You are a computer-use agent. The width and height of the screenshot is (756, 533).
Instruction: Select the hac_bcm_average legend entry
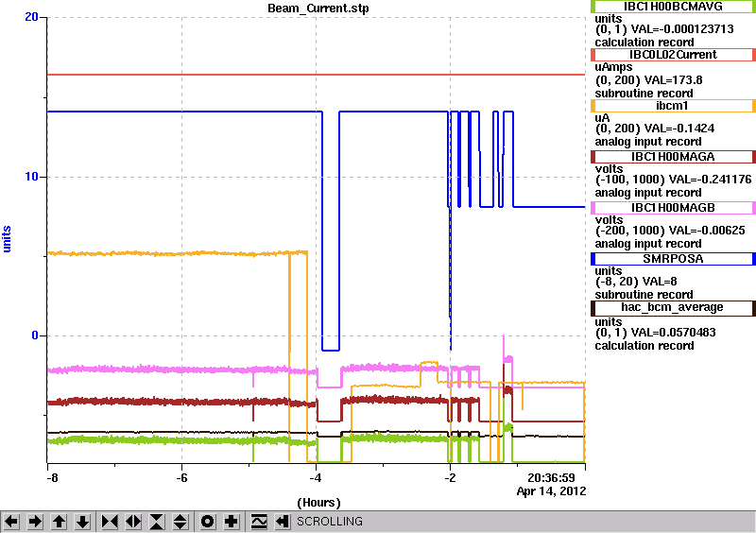point(673,308)
